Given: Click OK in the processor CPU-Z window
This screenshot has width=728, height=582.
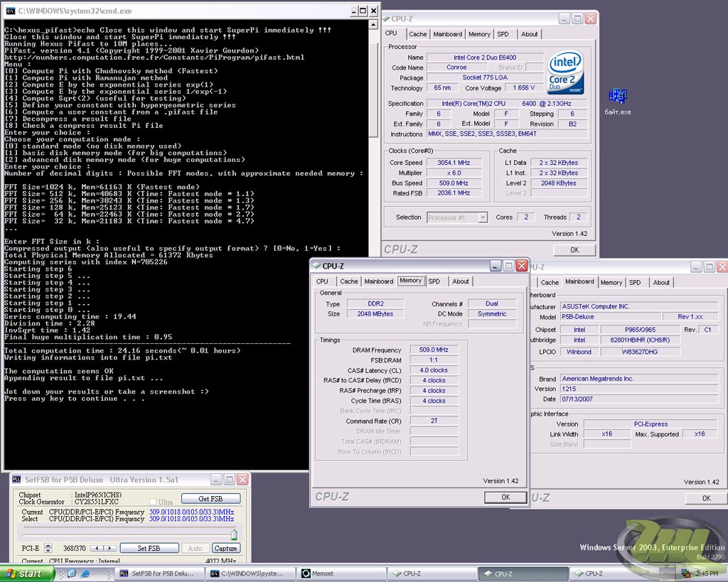Looking at the screenshot, I should (574, 249).
